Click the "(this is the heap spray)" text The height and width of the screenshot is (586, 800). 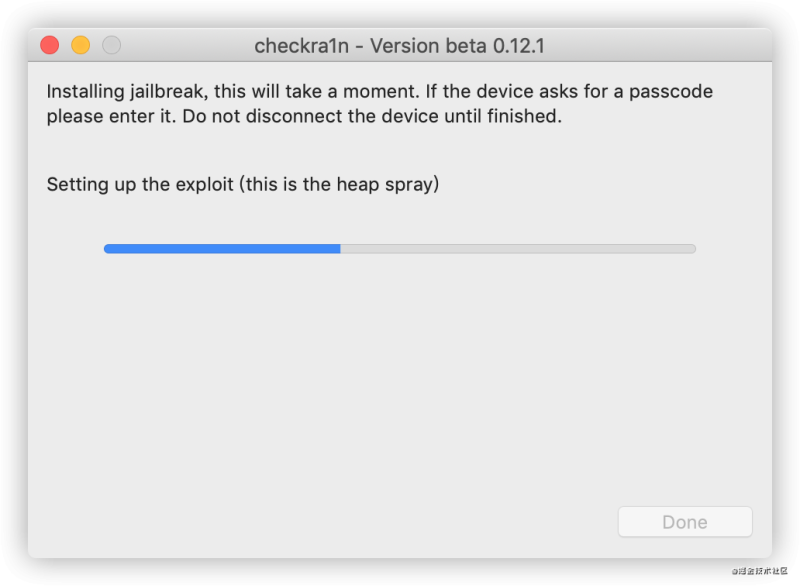pos(339,184)
